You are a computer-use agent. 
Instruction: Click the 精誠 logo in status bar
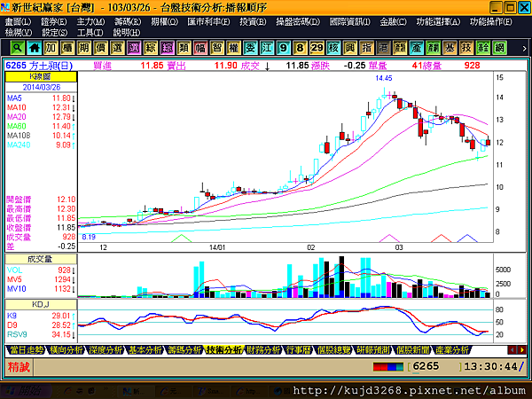[19, 367]
